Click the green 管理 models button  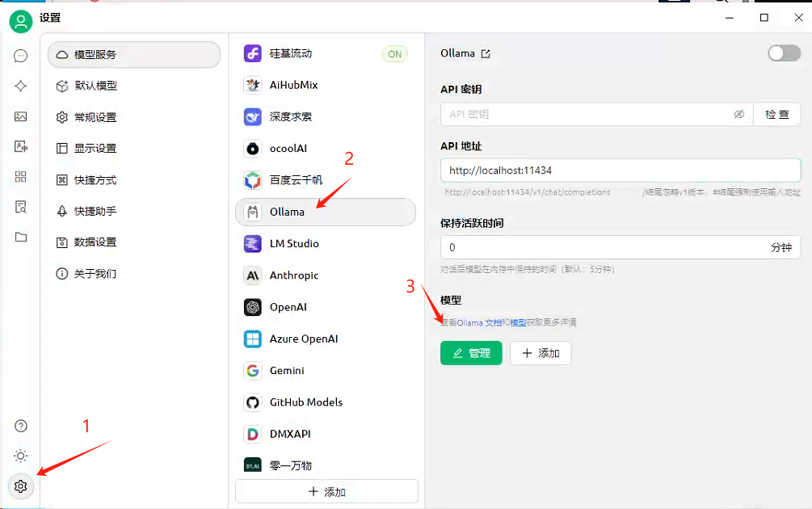tap(471, 353)
